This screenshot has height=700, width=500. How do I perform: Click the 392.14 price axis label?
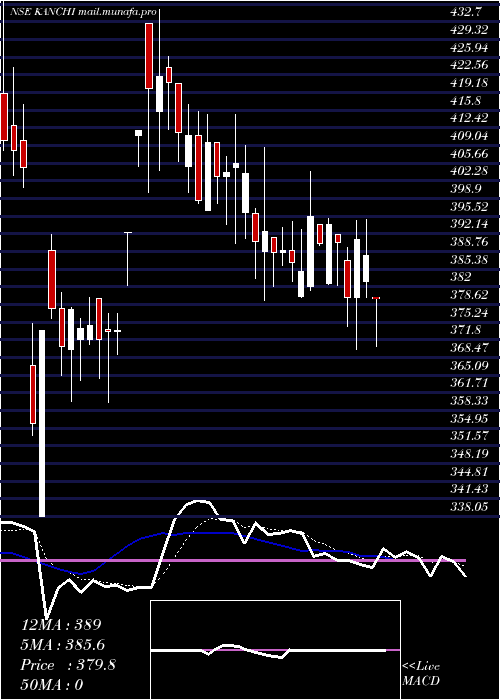coord(470,224)
